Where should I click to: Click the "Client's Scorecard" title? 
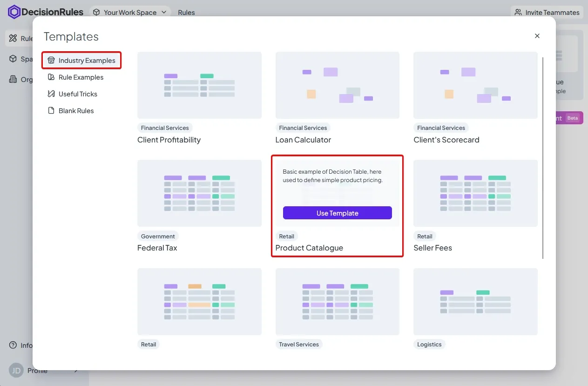tap(446, 140)
